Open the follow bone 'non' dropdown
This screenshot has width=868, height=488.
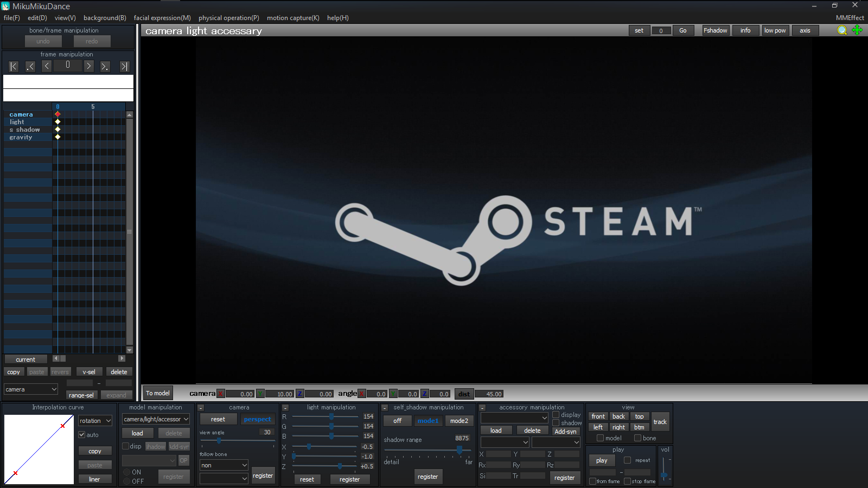(224, 465)
